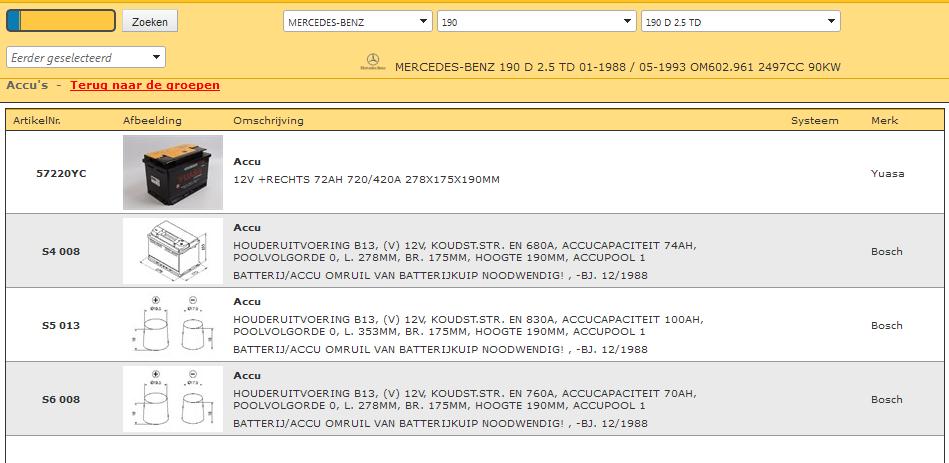Screen dimensions: 949x463
Task: Click the 72AH 720/420A description text
Action: coord(366,180)
